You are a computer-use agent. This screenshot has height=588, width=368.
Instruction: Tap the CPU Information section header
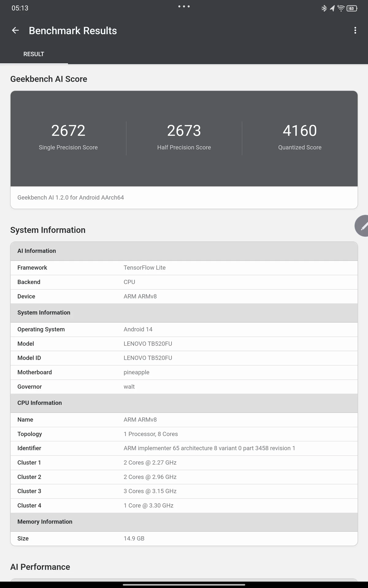click(184, 403)
